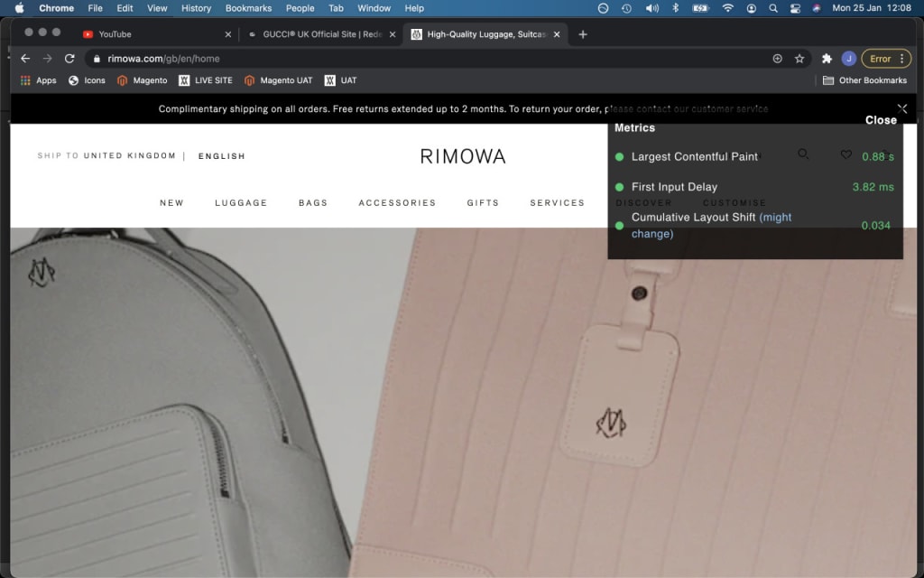This screenshot has width=924, height=578.
Task: Open Spotlight search in menu bar
Action: [773, 8]
